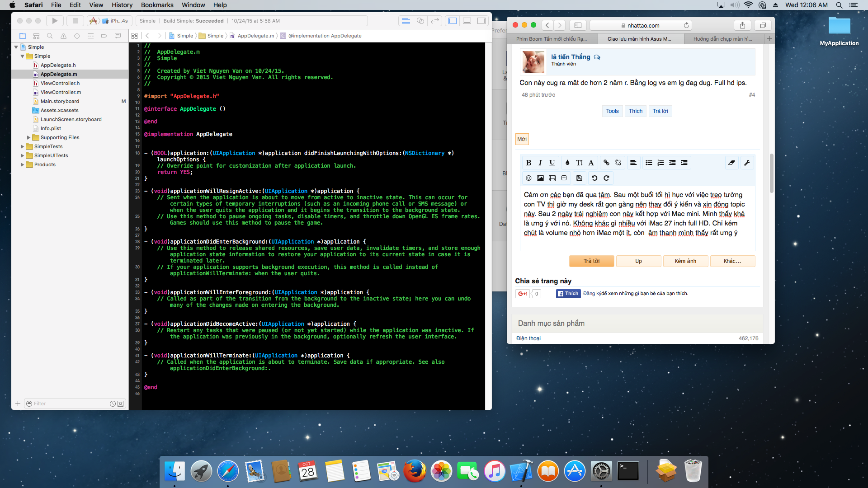Open the assistant editor view
The height and width of the screenshot is (488, 868).
tap(420, 21)
